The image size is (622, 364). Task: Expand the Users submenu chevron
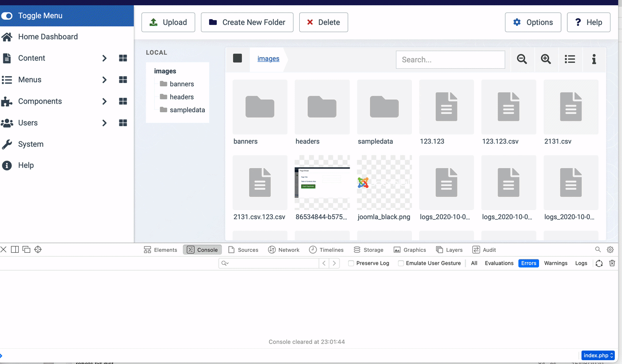tap(104, 123)
